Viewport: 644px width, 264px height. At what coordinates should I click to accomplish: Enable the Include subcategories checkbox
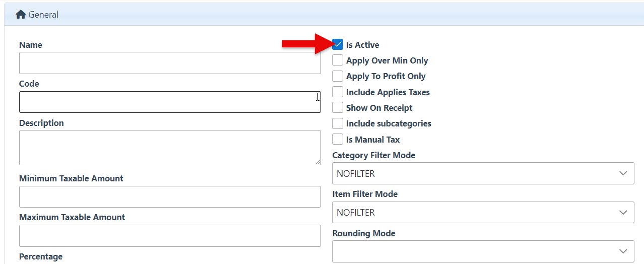pyautogui.click(x=338, y=123)
